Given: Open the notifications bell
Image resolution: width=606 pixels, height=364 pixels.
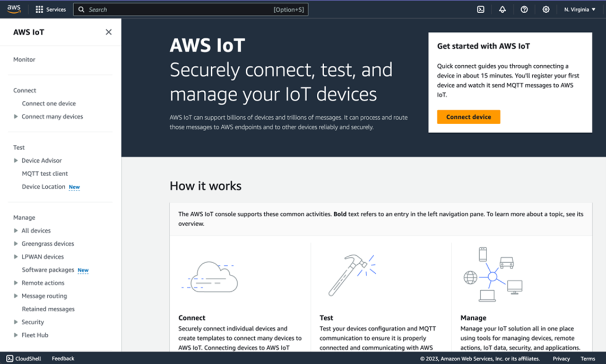Looking at the screenshot, I should pos(503,10).
